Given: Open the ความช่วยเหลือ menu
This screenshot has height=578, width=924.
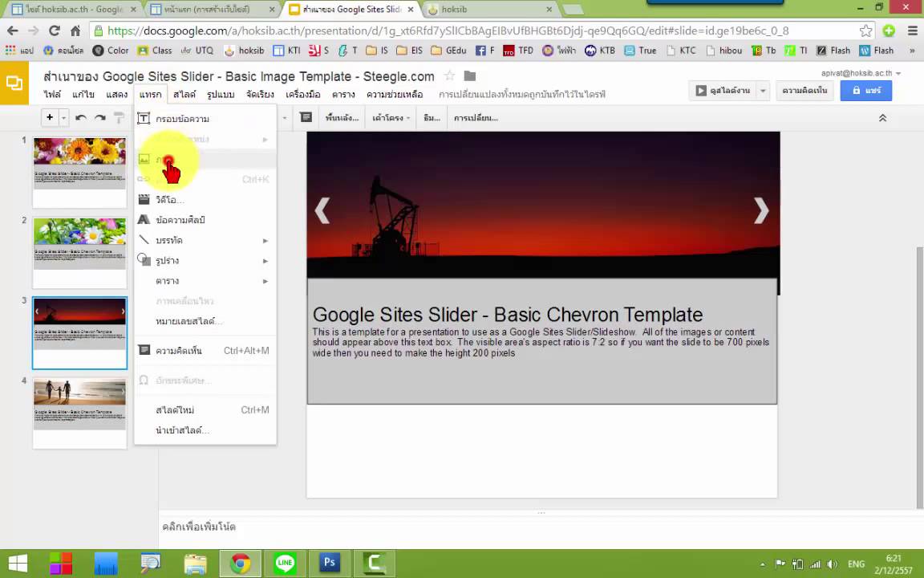Looking at the screenshot, I should click(x=395, y=95).
